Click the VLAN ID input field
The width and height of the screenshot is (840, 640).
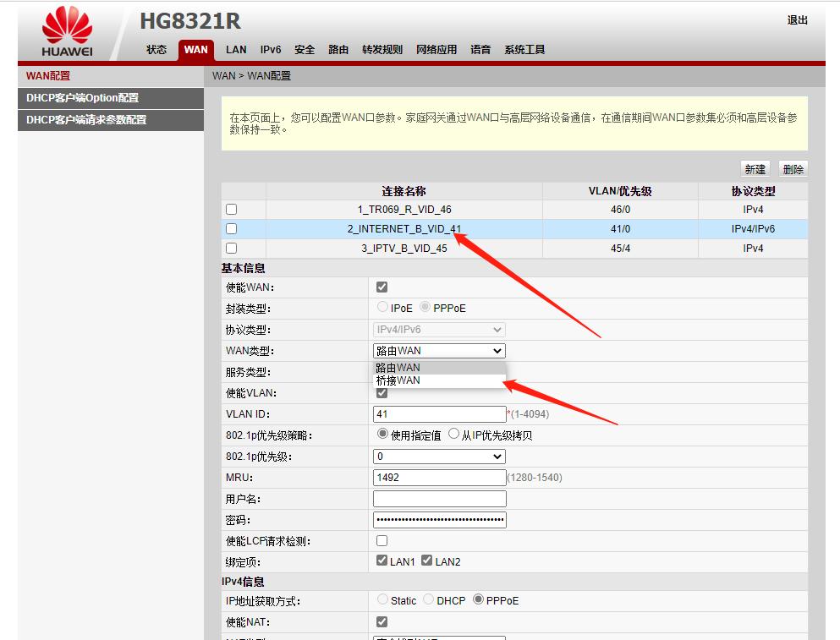point(438,413)
